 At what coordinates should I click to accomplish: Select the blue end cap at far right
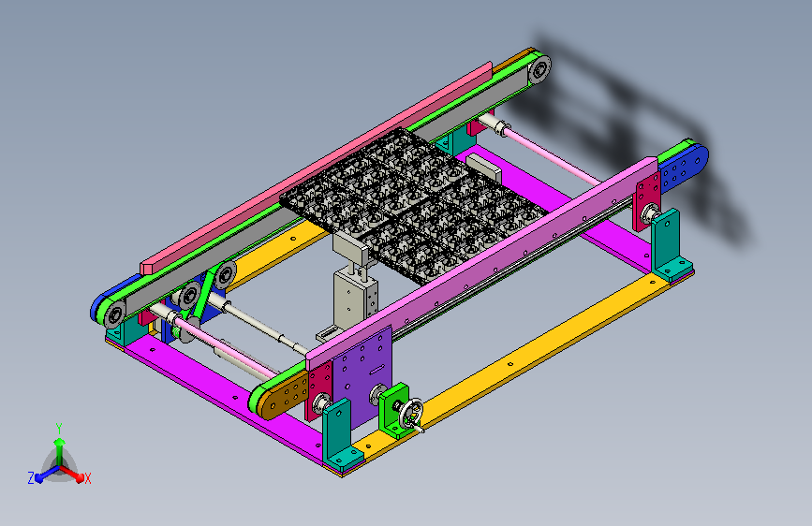point(683,168)
